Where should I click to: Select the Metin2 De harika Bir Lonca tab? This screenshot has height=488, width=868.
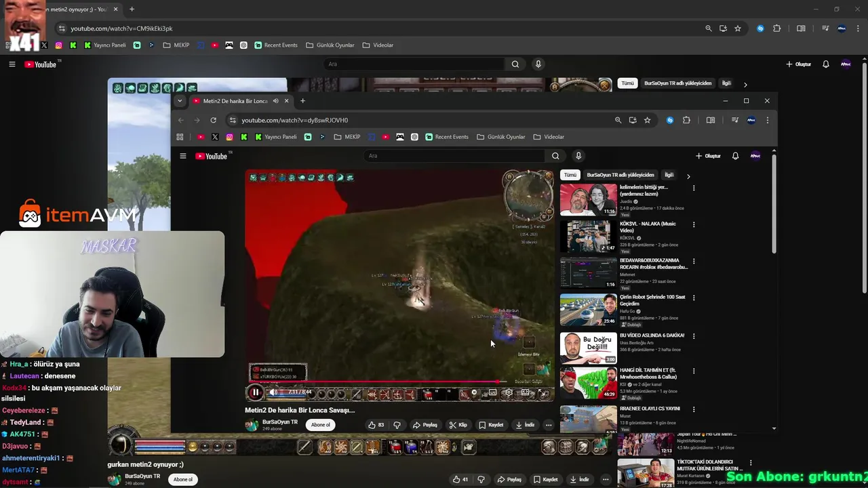click(234, 101)
